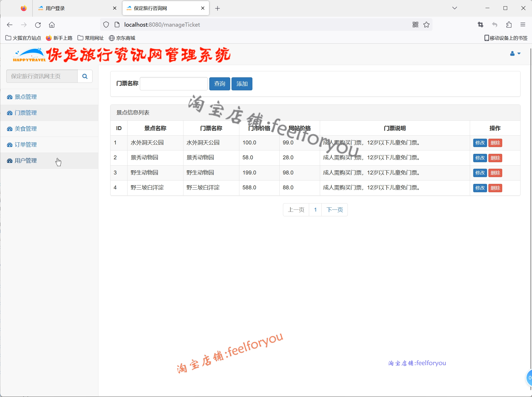Click the sidebar search magnifier button
532x397 pixels.
85,76
